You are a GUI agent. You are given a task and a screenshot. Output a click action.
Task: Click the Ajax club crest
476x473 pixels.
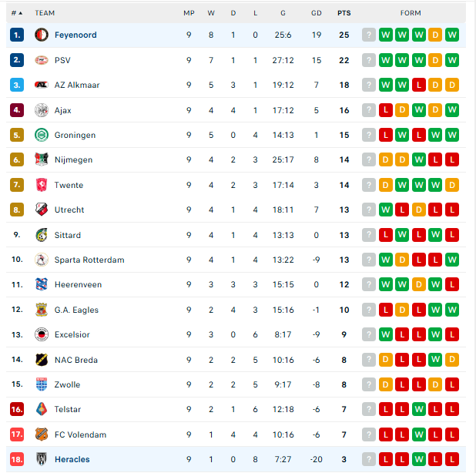click(42, 110)
